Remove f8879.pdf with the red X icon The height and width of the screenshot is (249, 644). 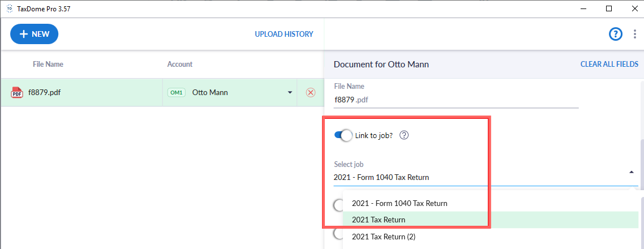(310, 92)
